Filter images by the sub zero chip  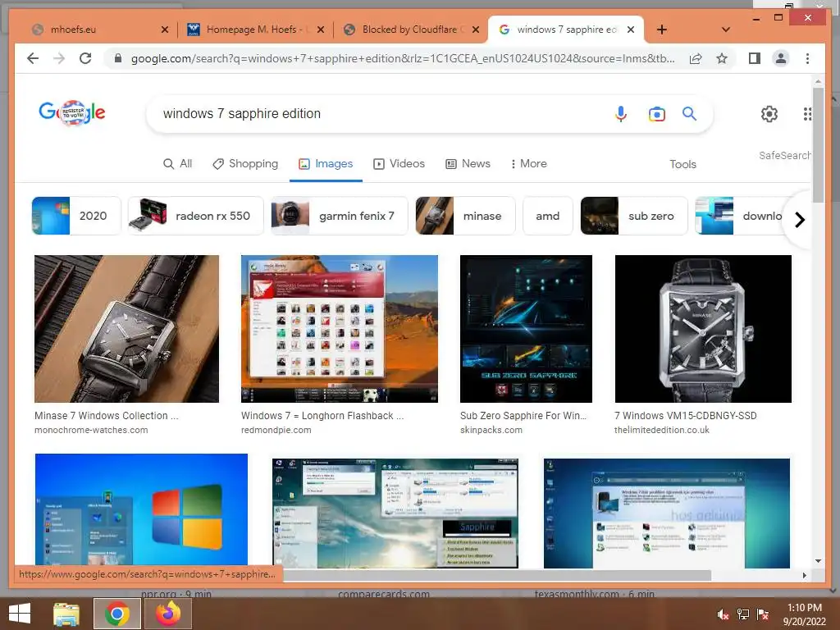[634, 216]
